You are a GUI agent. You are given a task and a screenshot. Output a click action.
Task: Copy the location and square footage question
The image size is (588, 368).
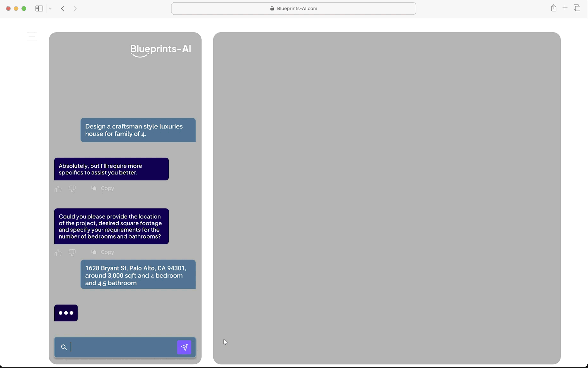click(x=103, y=252)
